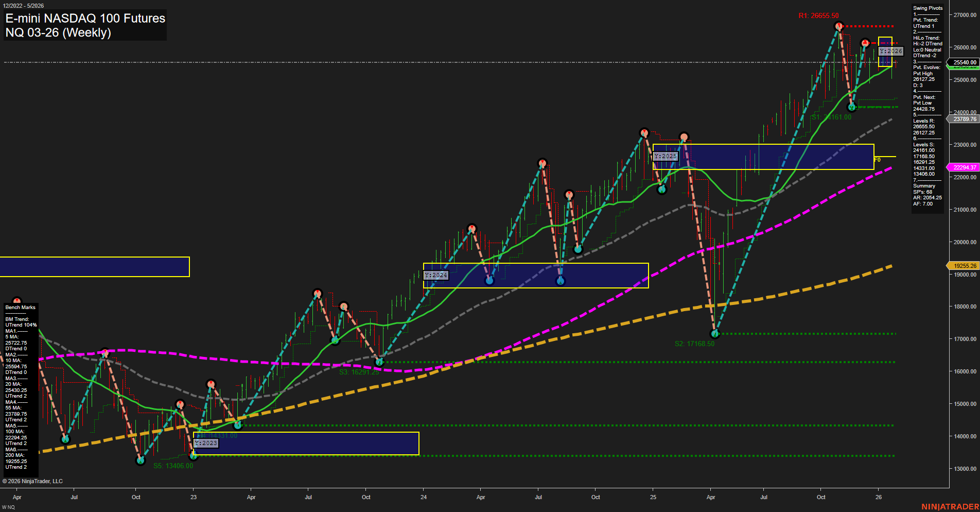The height and width of the screenshot is (512, 980).
Task: Select the Oct label on the time axis
Action: 136,497
